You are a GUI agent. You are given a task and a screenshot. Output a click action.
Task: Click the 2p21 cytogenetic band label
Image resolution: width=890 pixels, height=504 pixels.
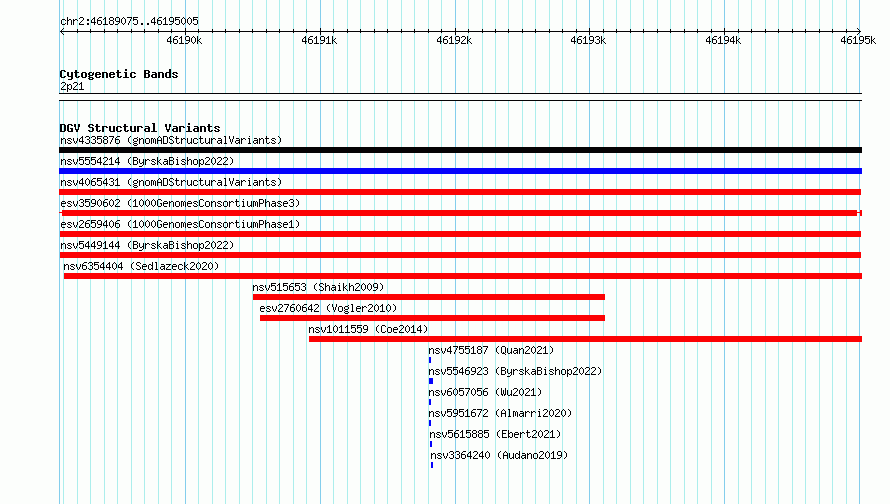tap(72, 86)
